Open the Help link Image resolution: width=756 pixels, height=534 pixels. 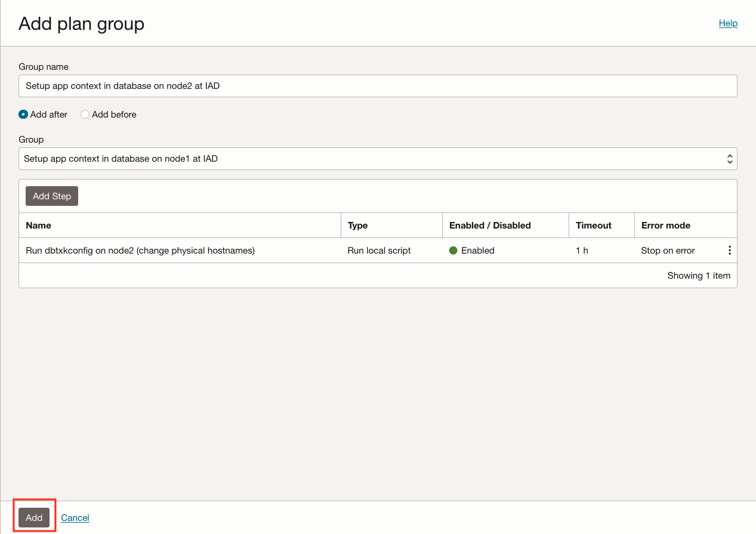[728, 23]
